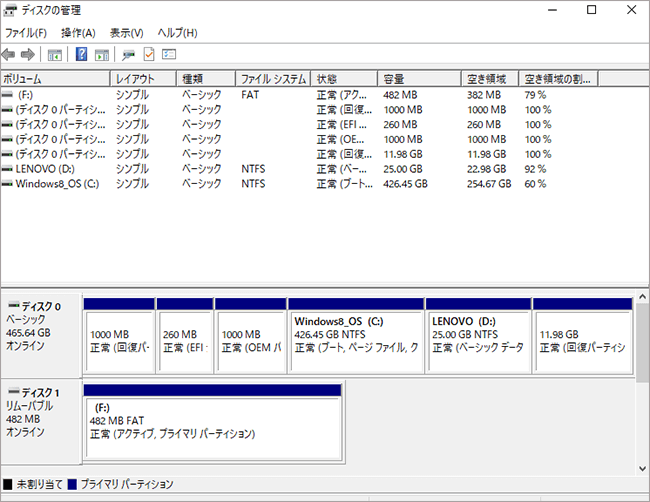The height and width of the screenshot is (502, 650).
Task: Toggle the action pane toolbar icon
Action: click(102, 55)
